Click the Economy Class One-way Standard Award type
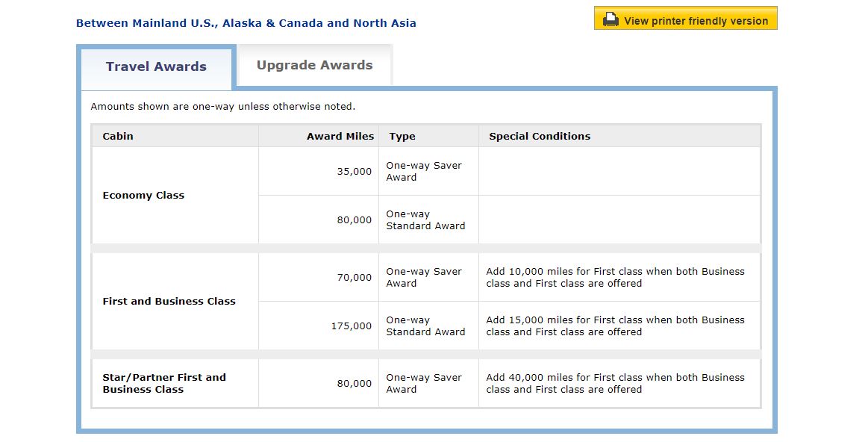Screen dimensions: 868x442 coord(425,220)
